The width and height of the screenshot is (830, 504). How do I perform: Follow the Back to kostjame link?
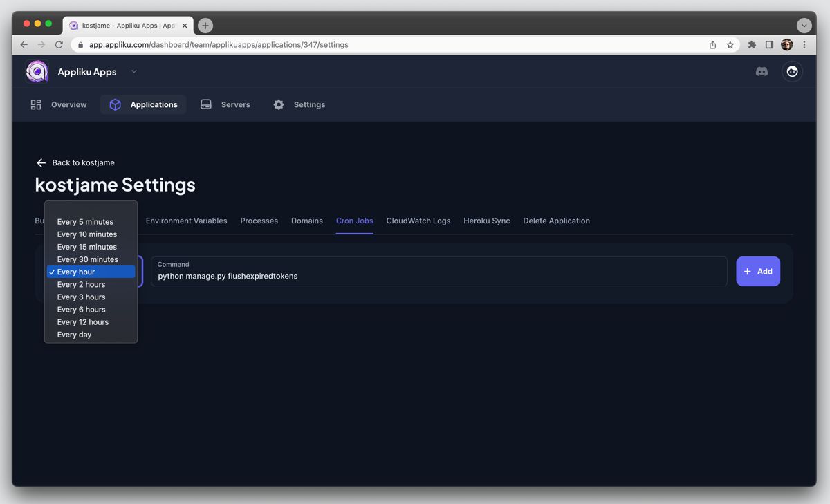click(x=75, y=162)
